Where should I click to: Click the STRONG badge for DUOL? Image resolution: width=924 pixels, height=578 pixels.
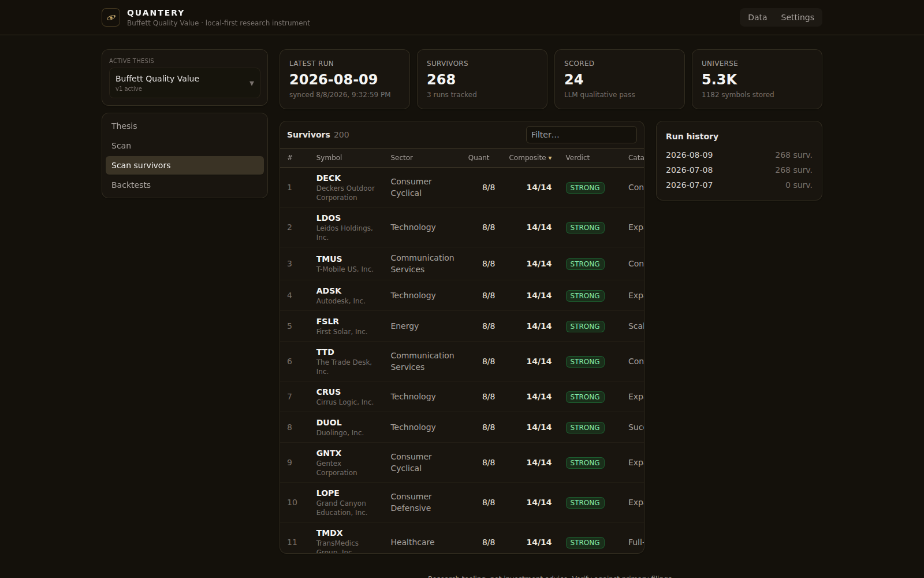(x=585, y=428)
